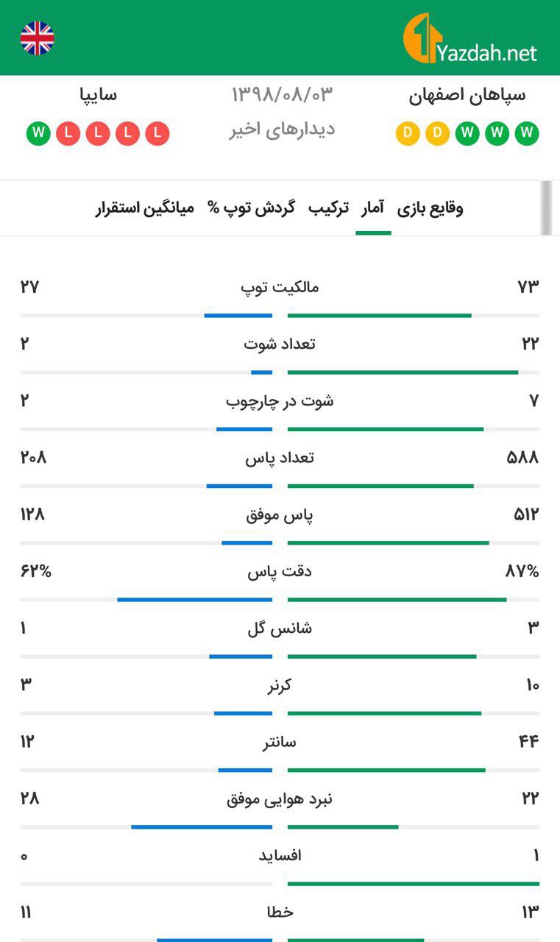The width and height of the screenshot is (560, 942).
Task: Click the دیدارهای اخیر label
Action: pos(281,130)
